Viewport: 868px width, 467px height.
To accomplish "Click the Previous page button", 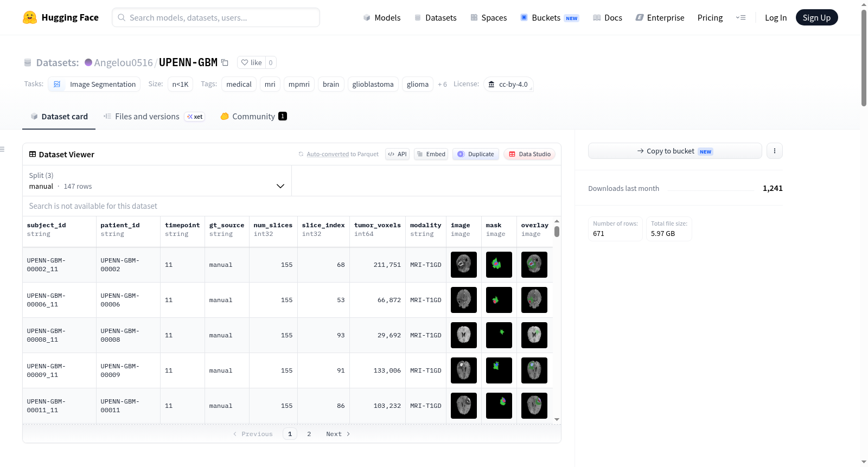I will (253, 434).
